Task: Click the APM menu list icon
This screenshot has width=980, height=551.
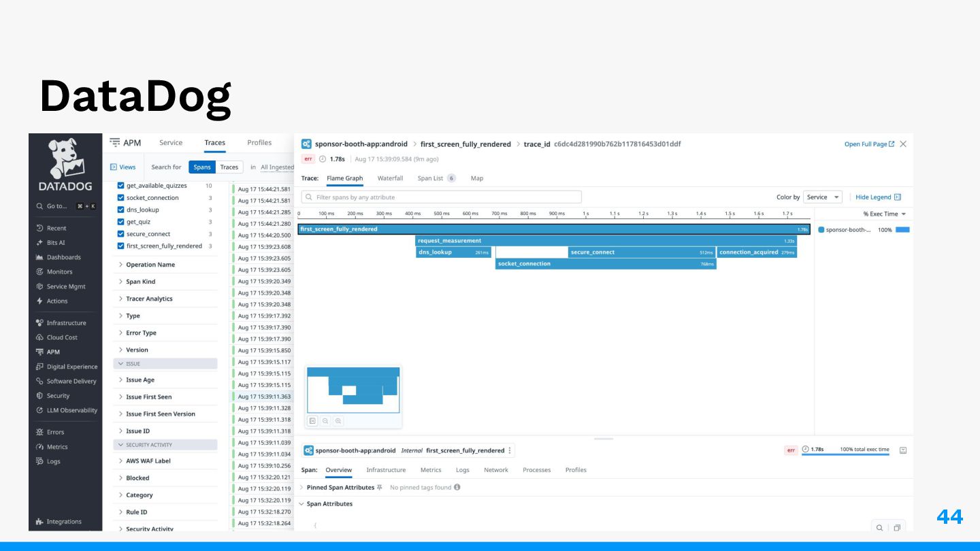Action: 114,143
